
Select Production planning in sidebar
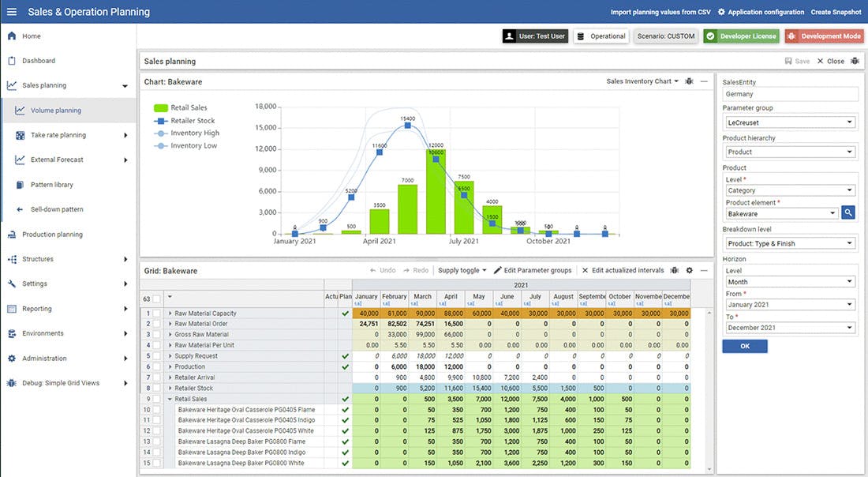click(x=52, y=235)
